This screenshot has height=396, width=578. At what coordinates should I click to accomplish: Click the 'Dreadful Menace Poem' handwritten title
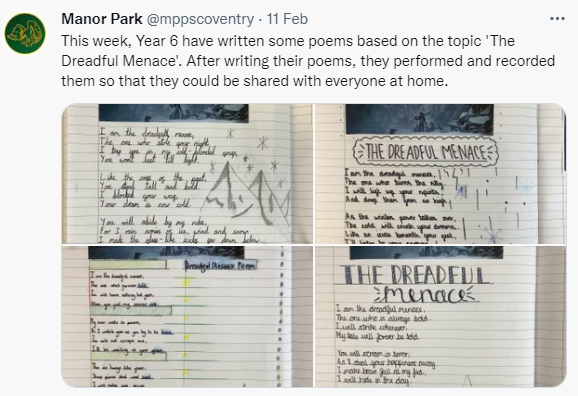coord(220,265)
